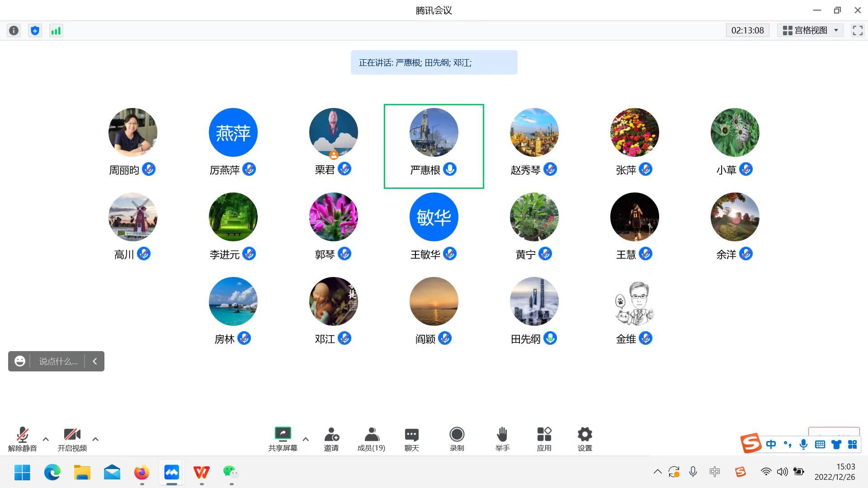The height and width of the screenshot is (488, 868).
Task: Click the share screen icon
Action: [283, 435]
